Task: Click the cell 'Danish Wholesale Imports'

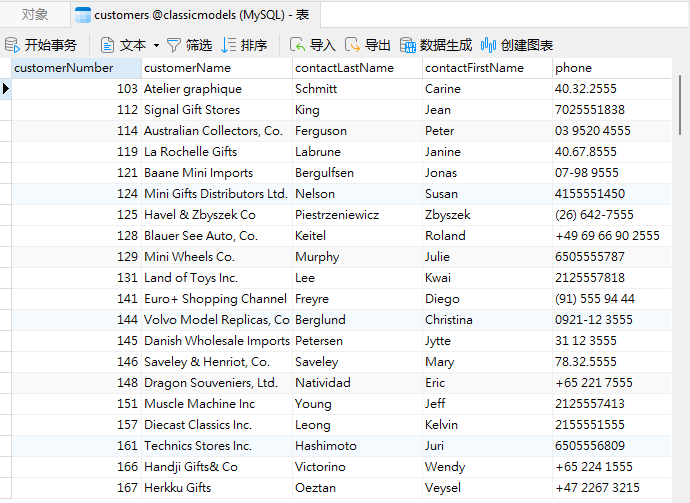Action: point(217,341)
